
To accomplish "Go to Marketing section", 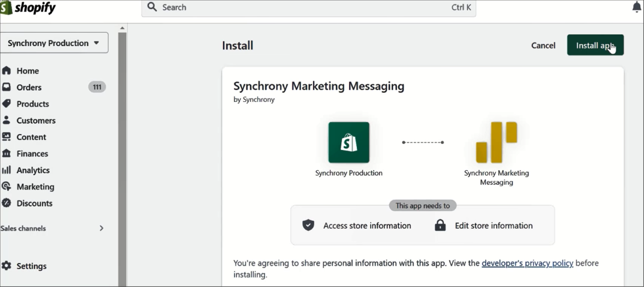I will tap(35, 187).
